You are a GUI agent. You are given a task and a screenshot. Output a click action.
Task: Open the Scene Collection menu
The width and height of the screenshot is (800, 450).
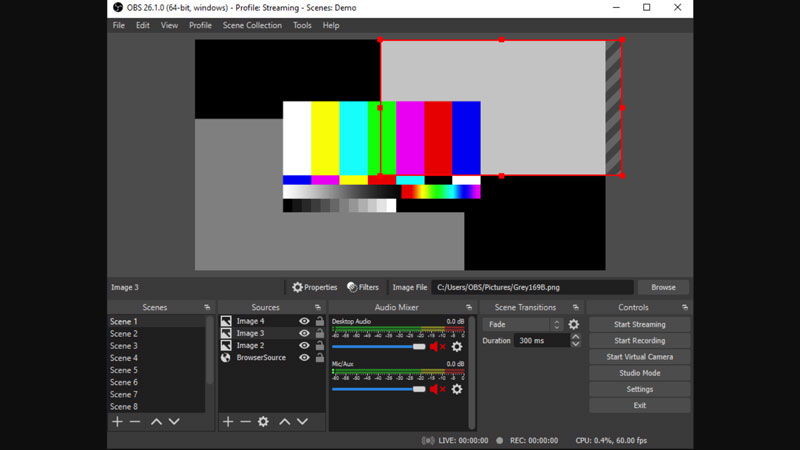pyautogui.click(x=252, y=25)
